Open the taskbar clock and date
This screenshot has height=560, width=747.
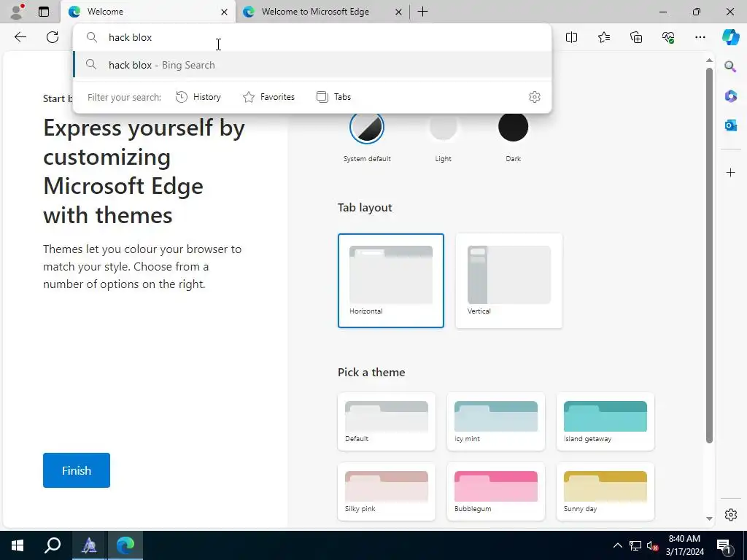tap(684, 545)
